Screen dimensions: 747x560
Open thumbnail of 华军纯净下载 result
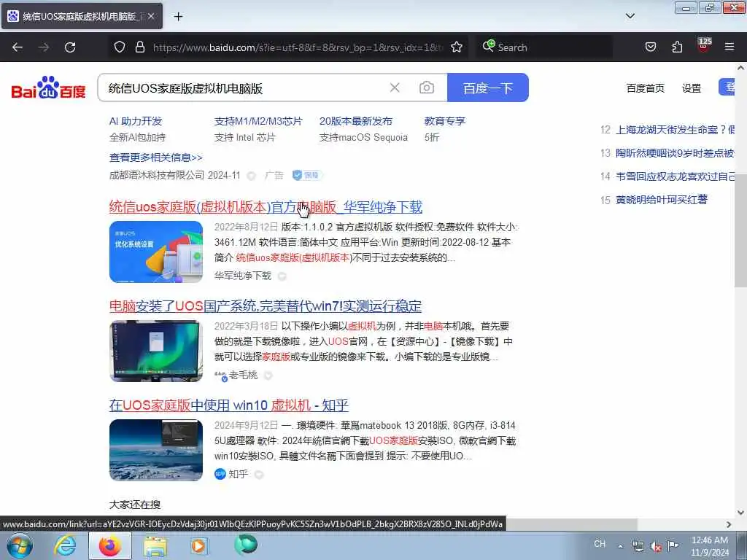[x=156, y=252]
